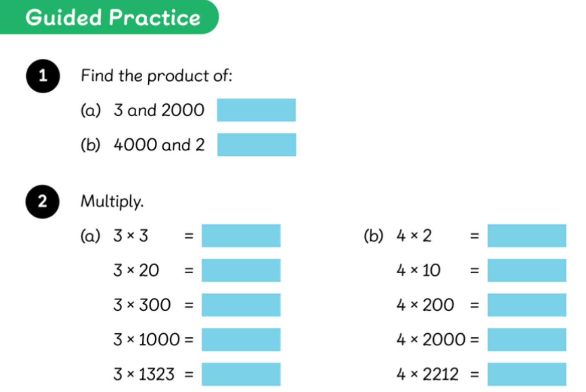
Task: Click answer box for 3 × 3
Action: click(x=241, y=235)
